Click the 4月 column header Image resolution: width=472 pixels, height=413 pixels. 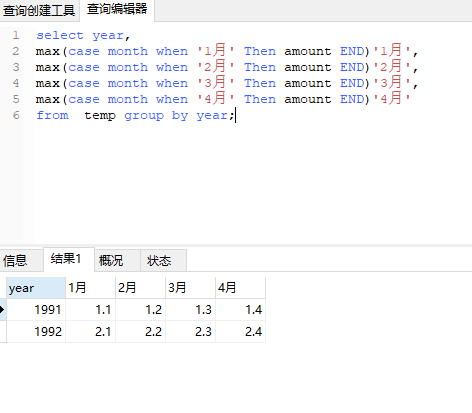241,288
